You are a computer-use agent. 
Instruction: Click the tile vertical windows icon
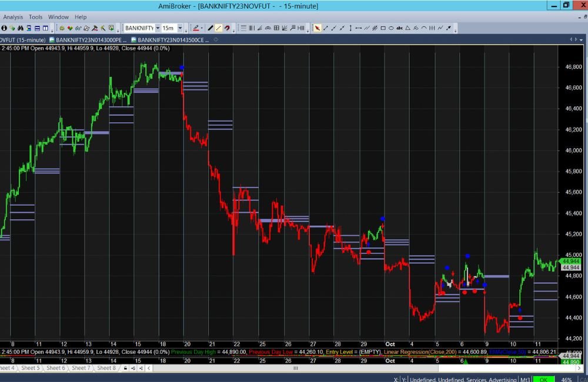coord(45,28)
